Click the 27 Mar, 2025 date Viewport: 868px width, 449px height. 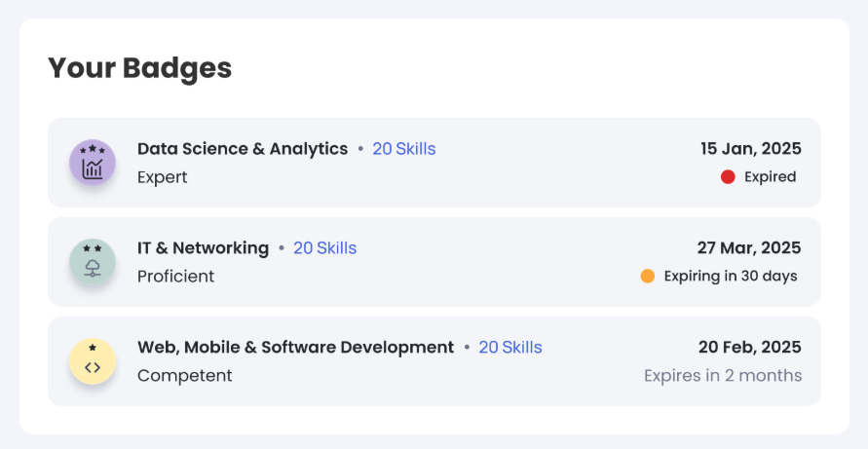tap(748, 248)
